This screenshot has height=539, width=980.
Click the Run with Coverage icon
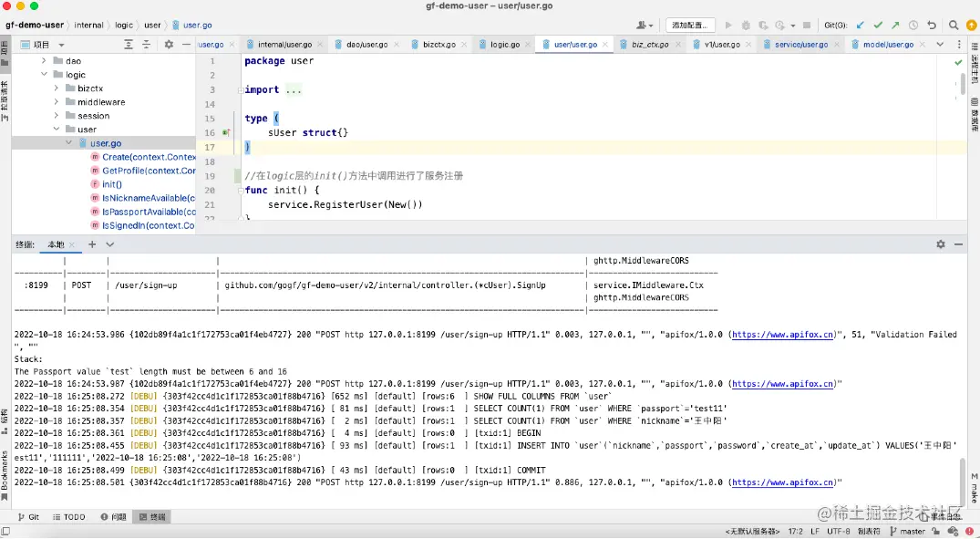[763, 25]
